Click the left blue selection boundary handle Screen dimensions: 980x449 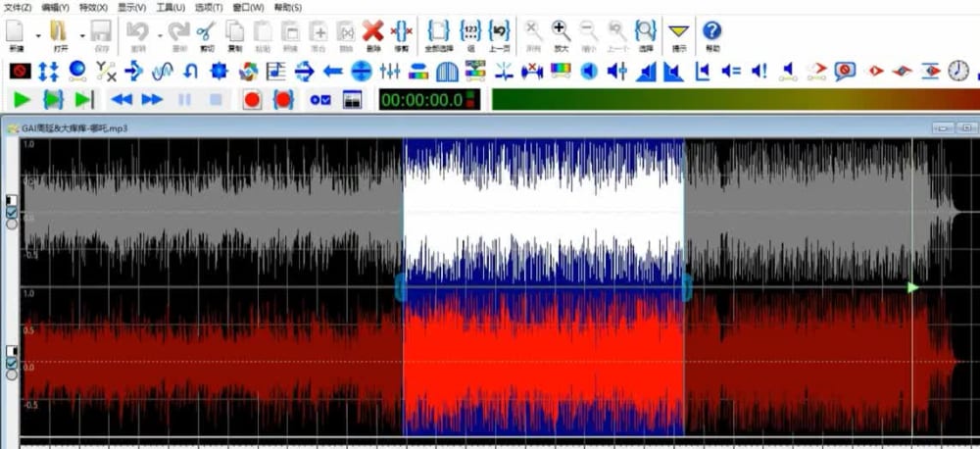coord(400,287)
